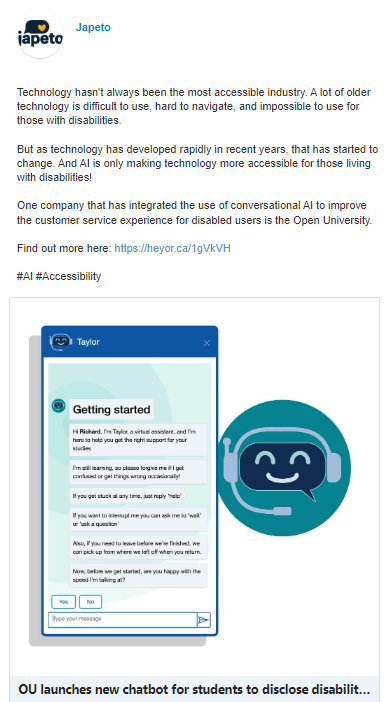The height and width of the screenshot is (702, 390).
Task: Click the #Accessibility hashtag
Action: point(69,276)
